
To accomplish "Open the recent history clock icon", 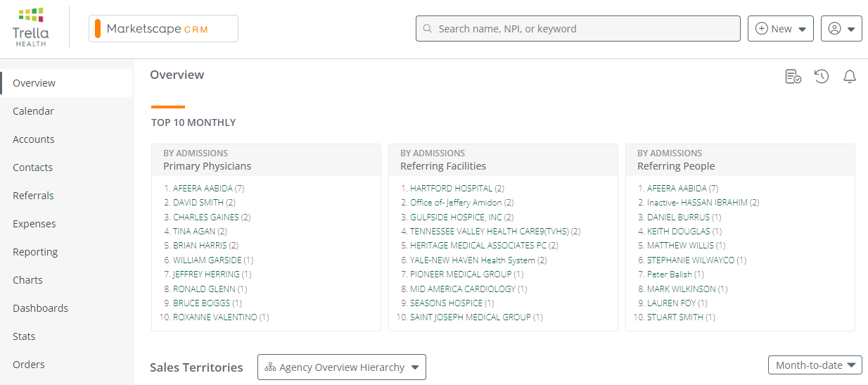I will click(822, 77).
